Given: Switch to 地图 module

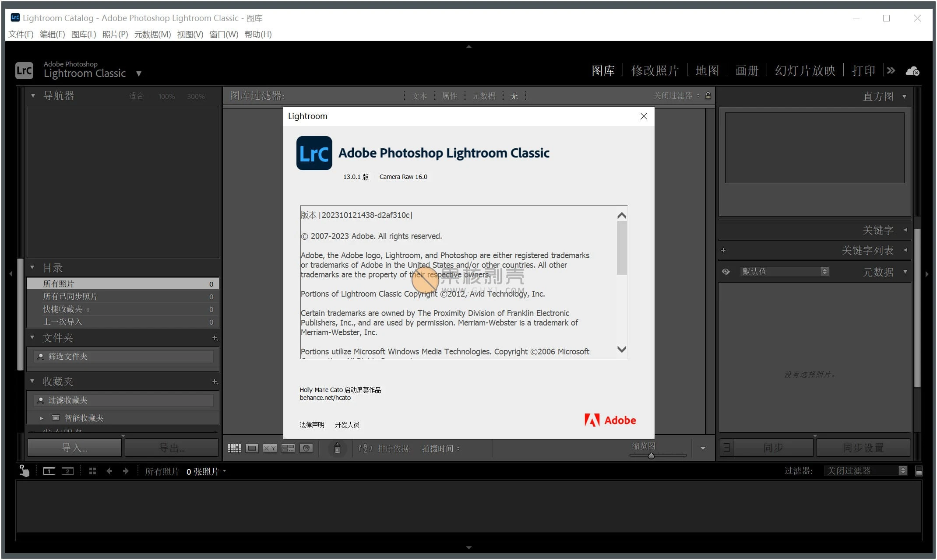Looking at the screenshot, I should coord(707,70).
